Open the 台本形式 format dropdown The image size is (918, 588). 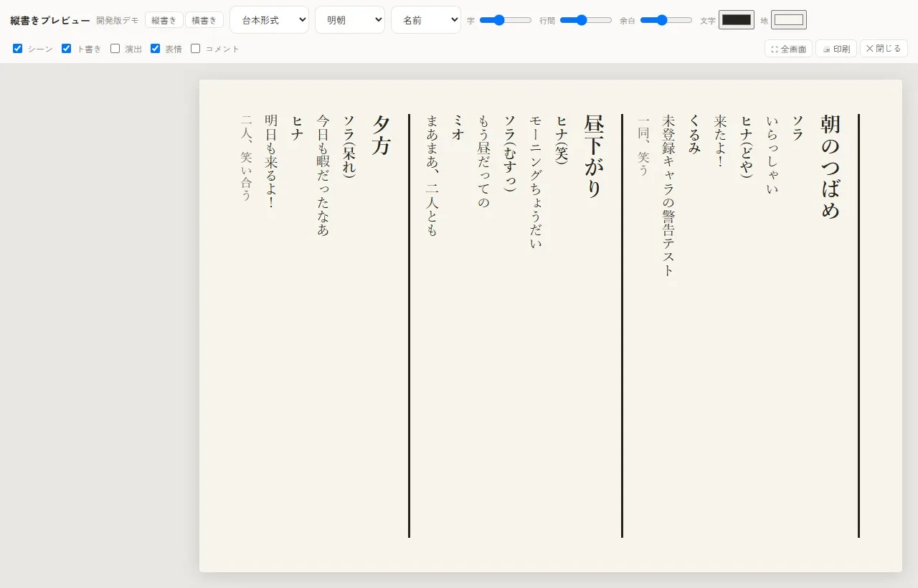tap(269, 20)
